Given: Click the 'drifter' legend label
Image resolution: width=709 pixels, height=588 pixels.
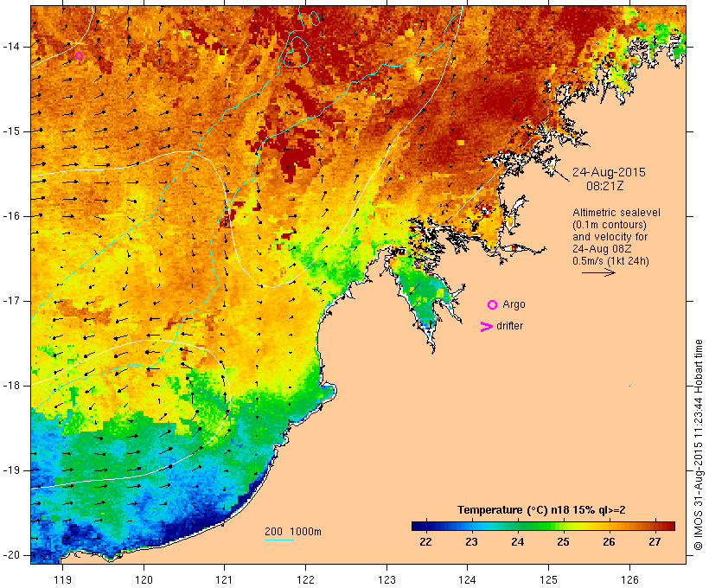Looking at the screenshot, I should (x=509, y=326).
